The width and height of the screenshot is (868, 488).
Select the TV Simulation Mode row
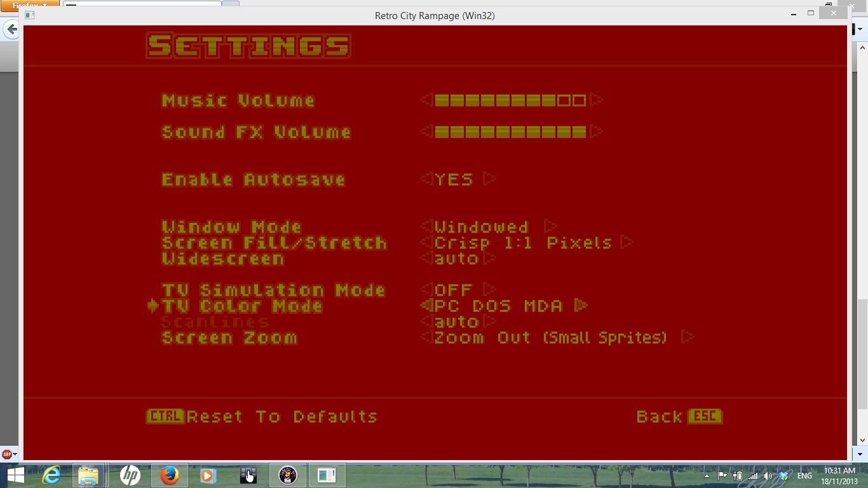click(x=273, y=290)
